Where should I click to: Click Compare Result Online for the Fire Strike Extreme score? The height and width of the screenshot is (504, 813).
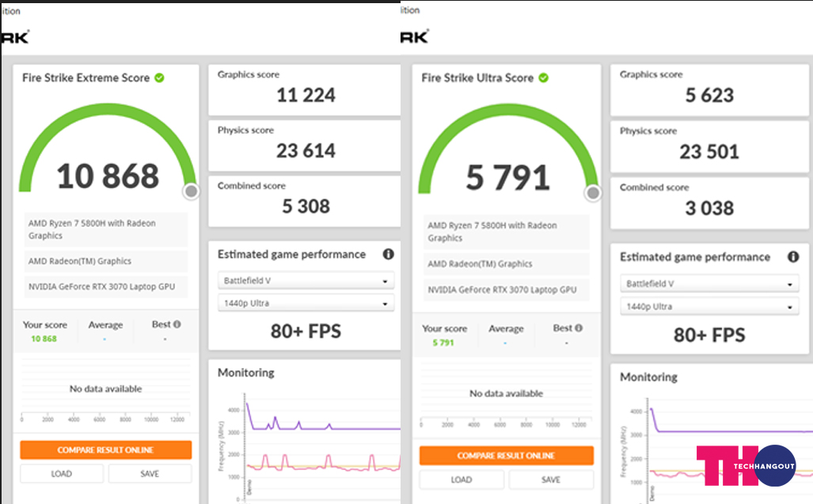(x=106, y=449)
